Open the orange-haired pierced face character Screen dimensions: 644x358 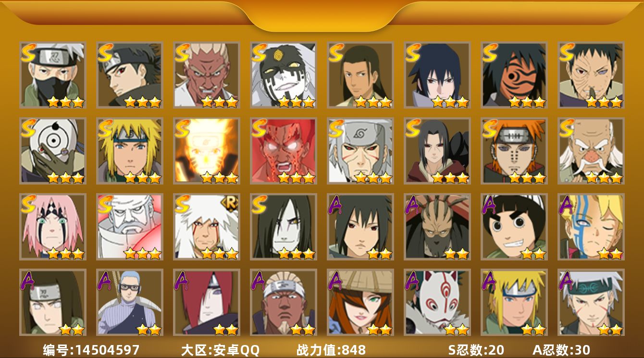(514, 151)
